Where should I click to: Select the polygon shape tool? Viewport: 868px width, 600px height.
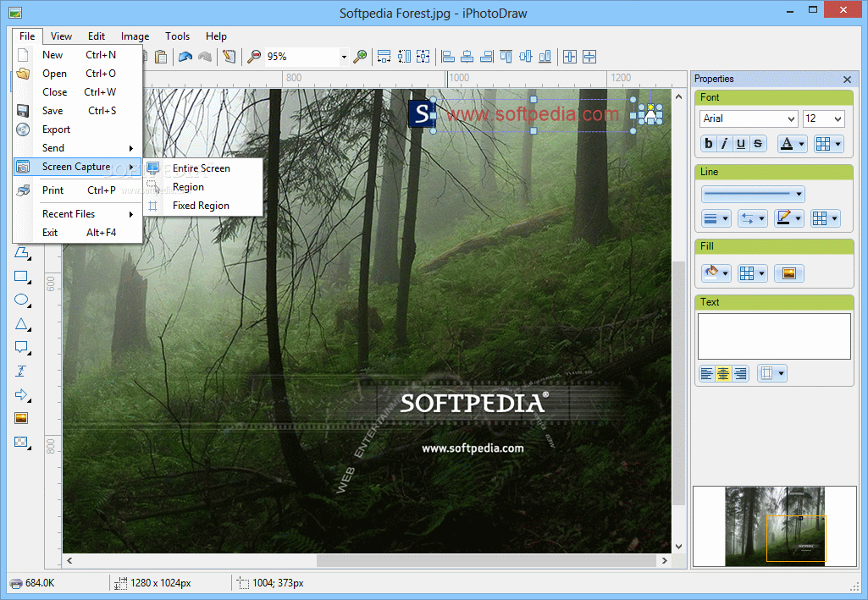22,253
